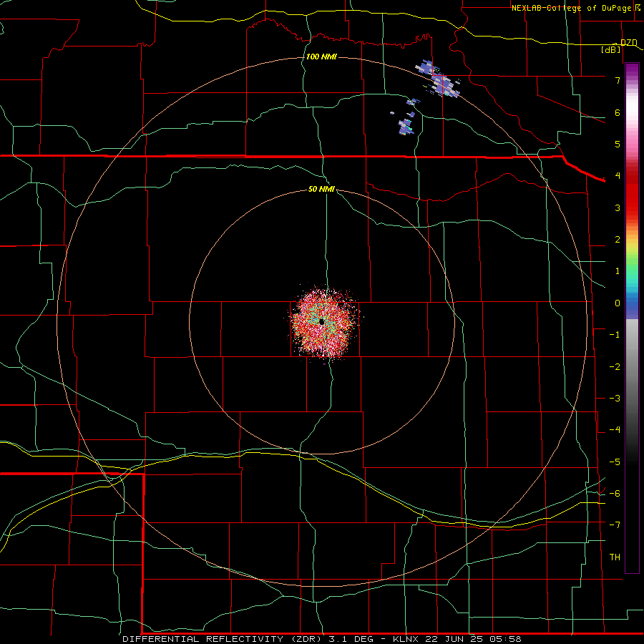
Task: Click the 100 NMI range ring label
Action: (x=321, y=57)
